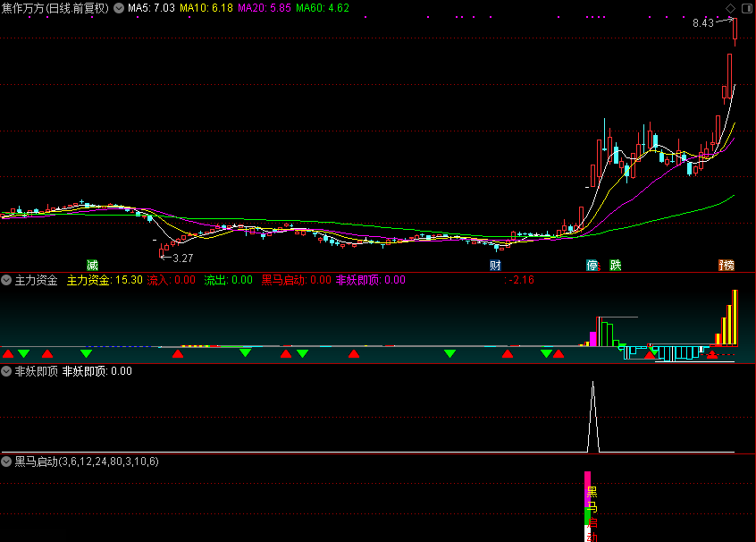Click the MA60: 4.62 label
The image size is (756, 542).
(323, 8)
